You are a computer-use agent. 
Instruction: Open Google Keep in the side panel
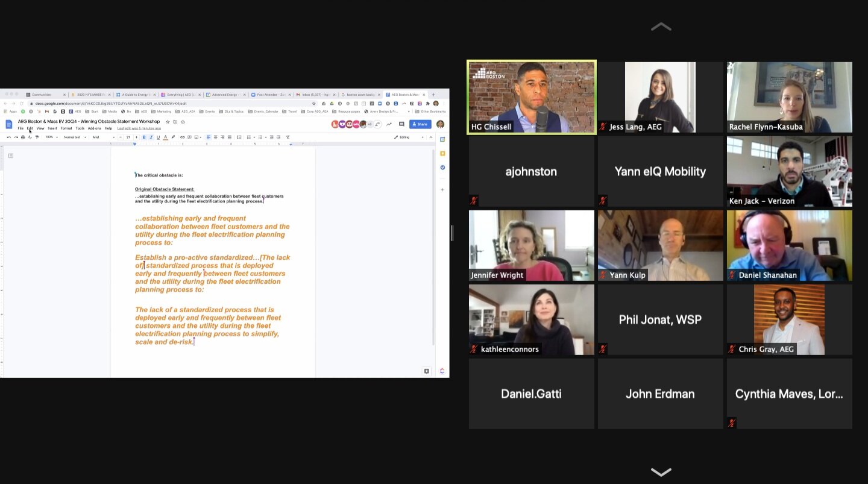tap(442, 154)
